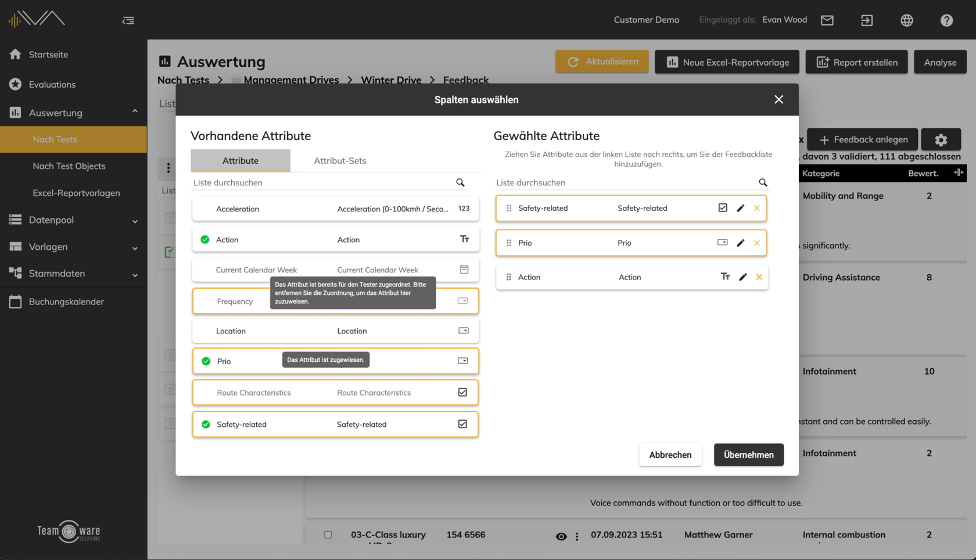Click dropdown icon in Frequency row

[462, 301]
